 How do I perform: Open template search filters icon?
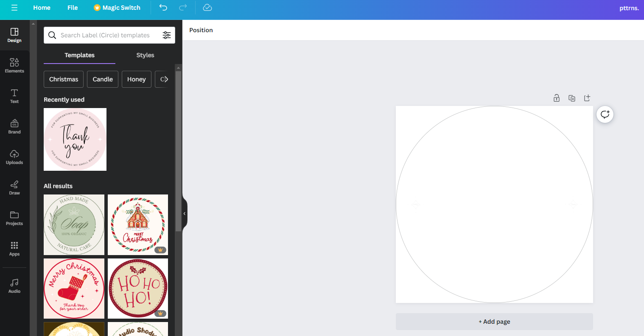167,35
